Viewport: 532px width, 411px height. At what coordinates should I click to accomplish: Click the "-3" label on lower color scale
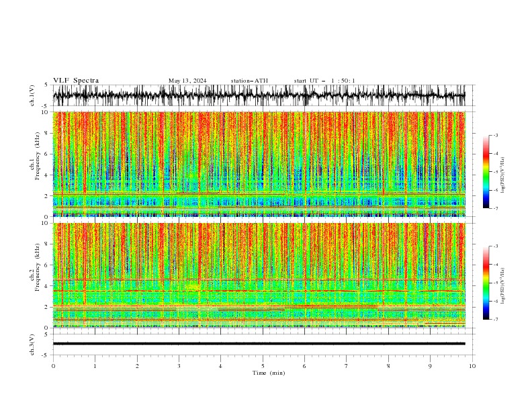(495, 246)
